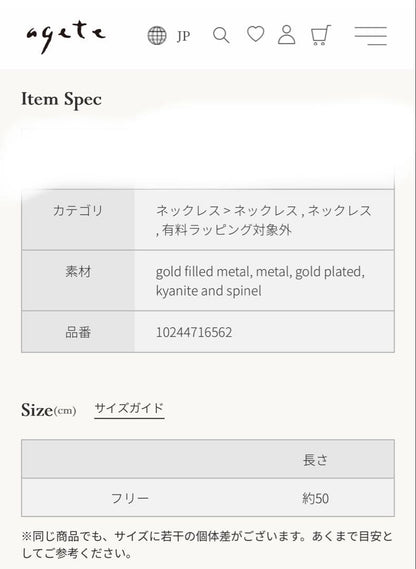Open the globe language selector icon
Image resolution: width=416 pixels, height=569 pixels.
157,36
